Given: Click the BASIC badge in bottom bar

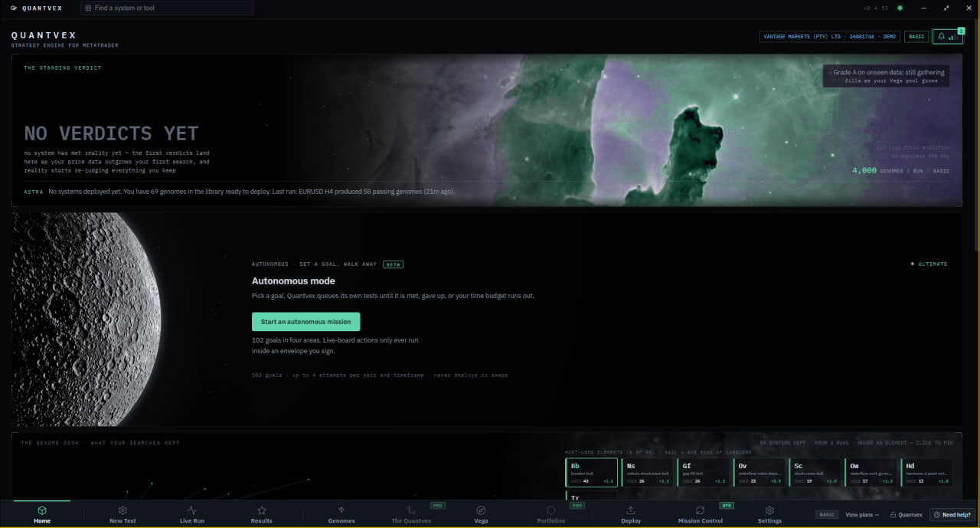Looking at the screenshot, I should 827,515.
